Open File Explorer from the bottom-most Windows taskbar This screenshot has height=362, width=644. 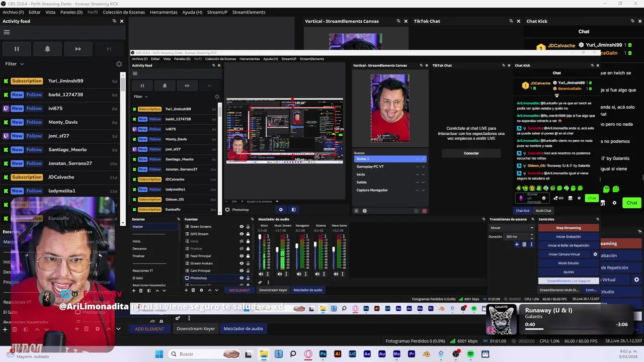tap(264, 354)
